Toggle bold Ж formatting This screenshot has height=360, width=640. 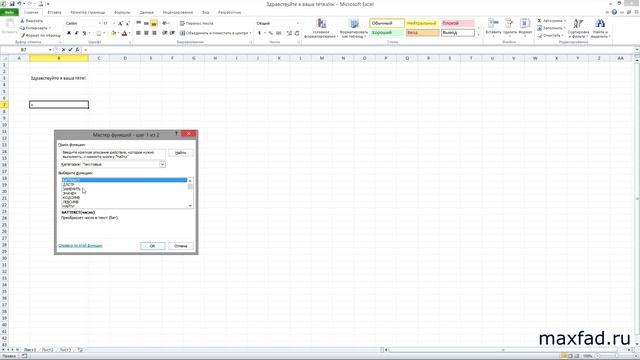point(69,33)
